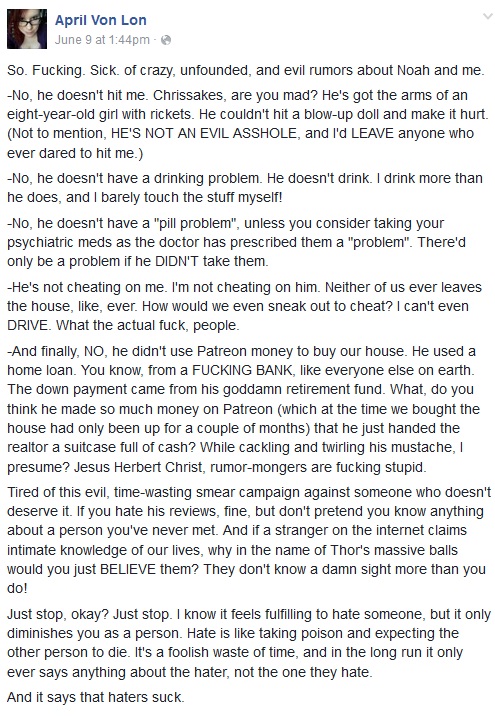The image size is (495, 719).
Task: Click the opening line about rumors about Noah
Action: pos(245,70)
